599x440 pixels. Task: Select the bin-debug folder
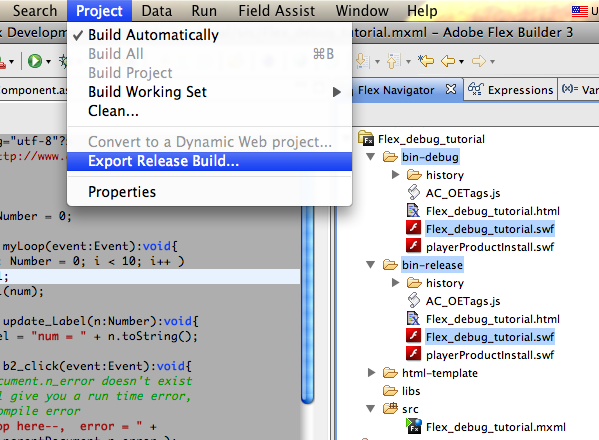tap(430, 157)
